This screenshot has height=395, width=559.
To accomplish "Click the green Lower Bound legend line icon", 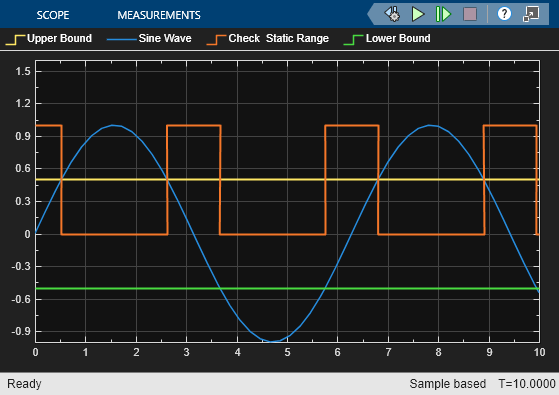I will point(353,40).
